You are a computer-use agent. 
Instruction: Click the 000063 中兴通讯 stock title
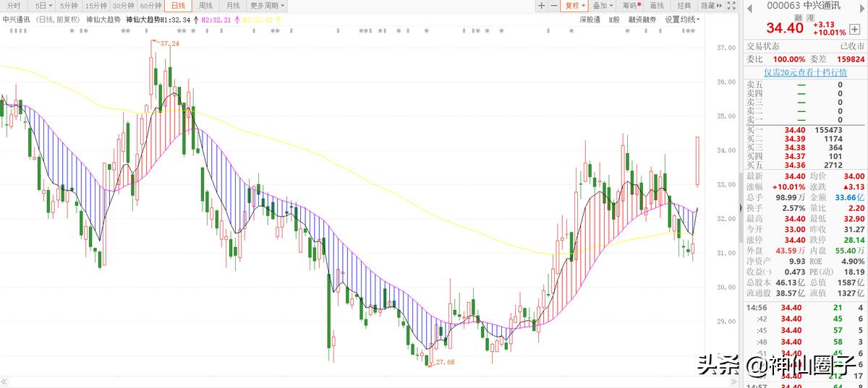click(x=804, y=6)
